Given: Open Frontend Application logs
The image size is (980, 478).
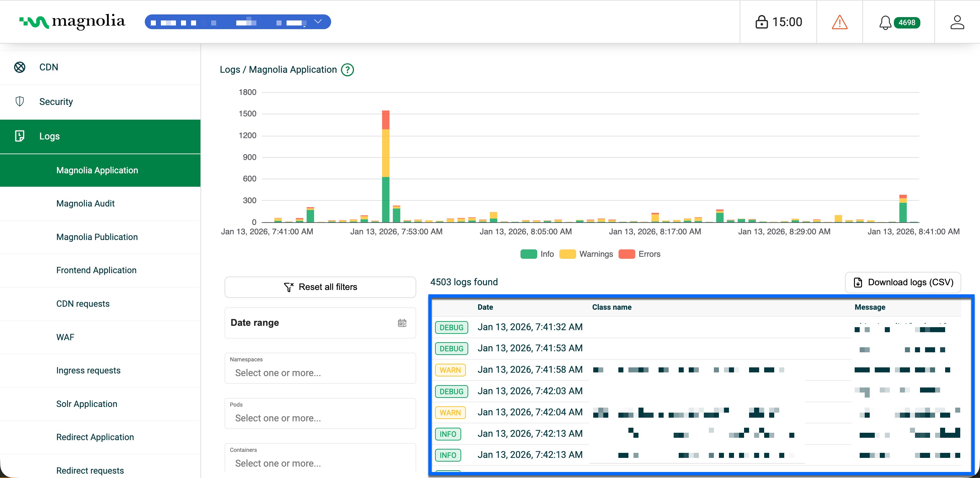Looking at the screenshot, I should (100, 270).
